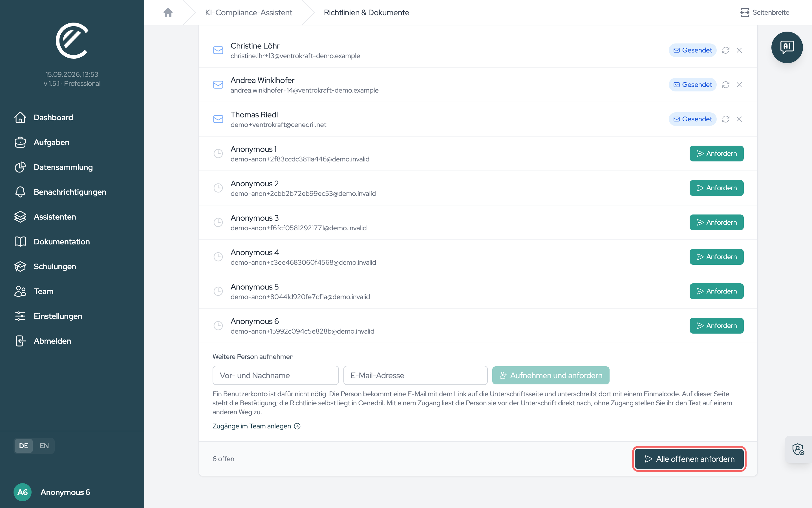
Task: Focus the Vor- und Nachname field
Action: (x=275, y=375)
